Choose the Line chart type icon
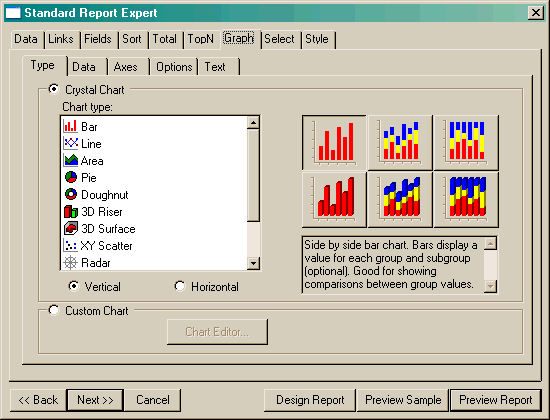This screenshot has width=550, height=420. pyautogui.click(x=71, y=143)
